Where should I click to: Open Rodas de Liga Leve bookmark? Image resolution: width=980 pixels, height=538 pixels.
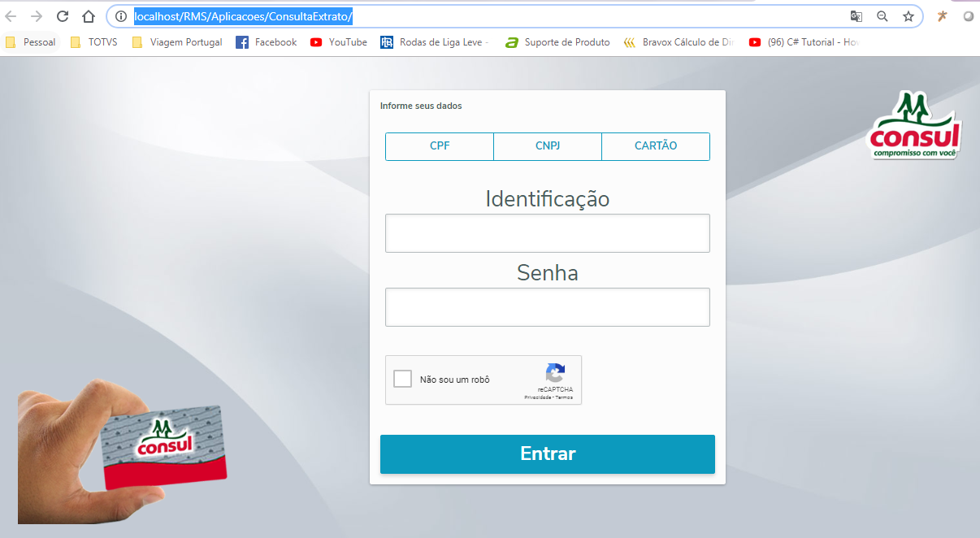pyautogui.click(x=435, y=42)
